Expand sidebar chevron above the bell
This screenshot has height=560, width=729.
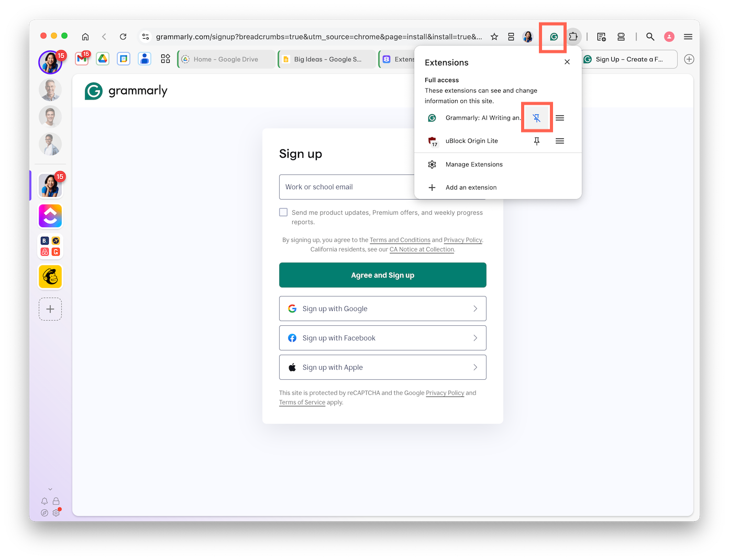[x=50, y=489]
